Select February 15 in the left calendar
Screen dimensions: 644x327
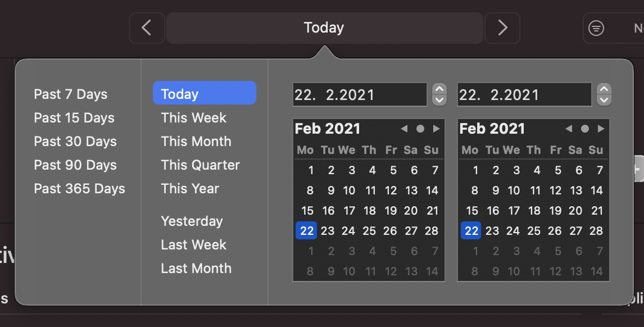[307, 211]
